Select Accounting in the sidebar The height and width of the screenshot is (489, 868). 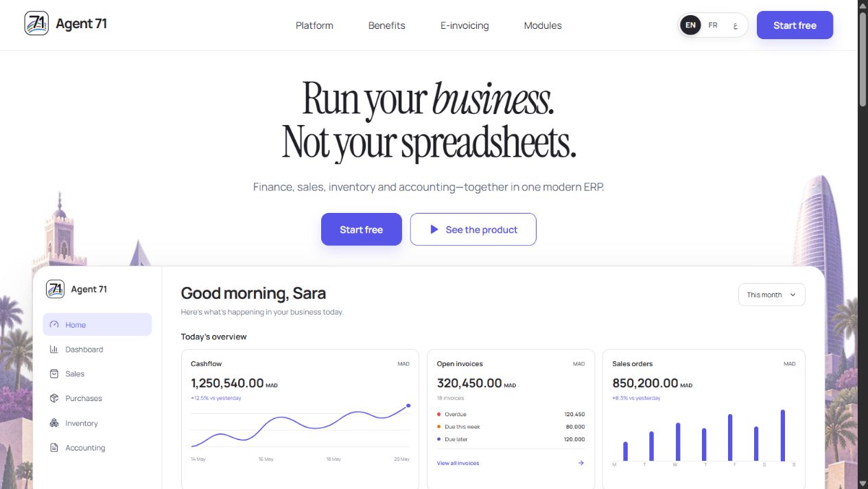97,448
